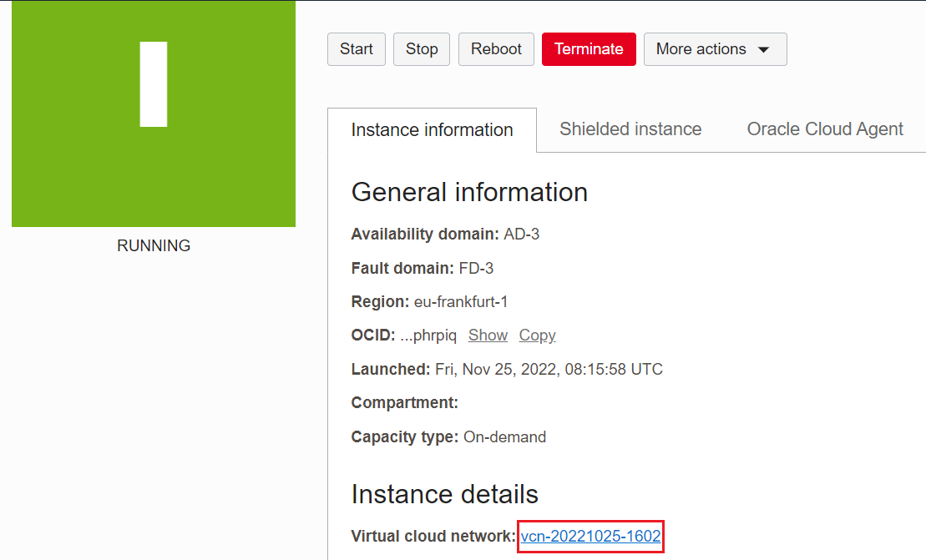Viewport: 926px width, 560px height.
Task: Click the General information heading
Action: pos(469,193)
